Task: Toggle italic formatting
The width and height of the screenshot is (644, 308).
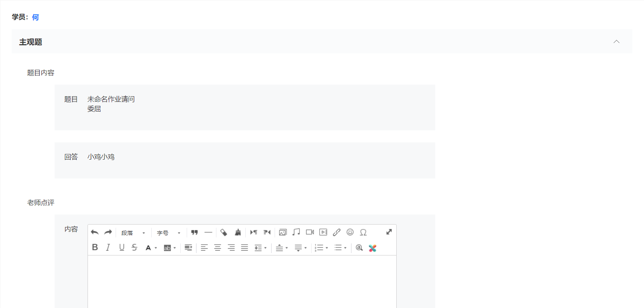Action: [x=108, y=247]
